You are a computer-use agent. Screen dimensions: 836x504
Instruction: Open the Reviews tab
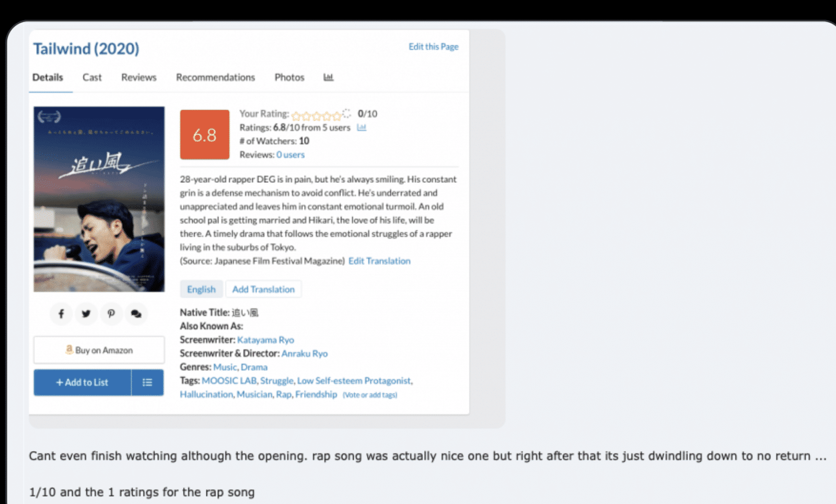click(139, 77)
